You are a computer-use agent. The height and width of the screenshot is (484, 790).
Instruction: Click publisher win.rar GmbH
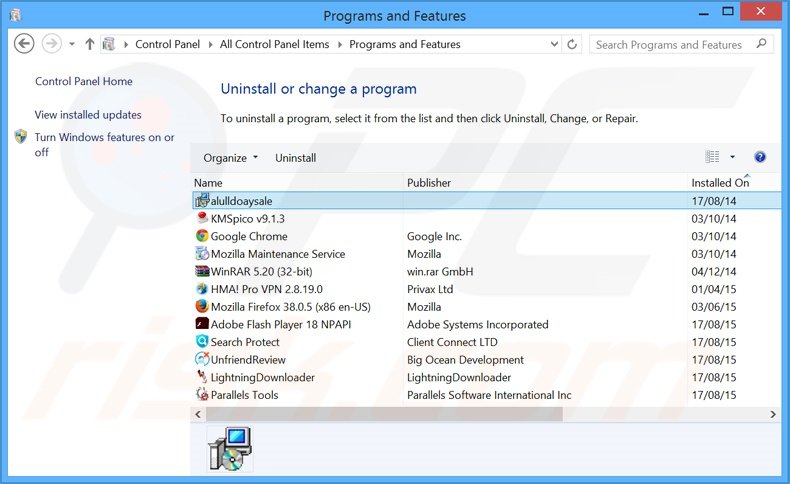coord(440,271)
